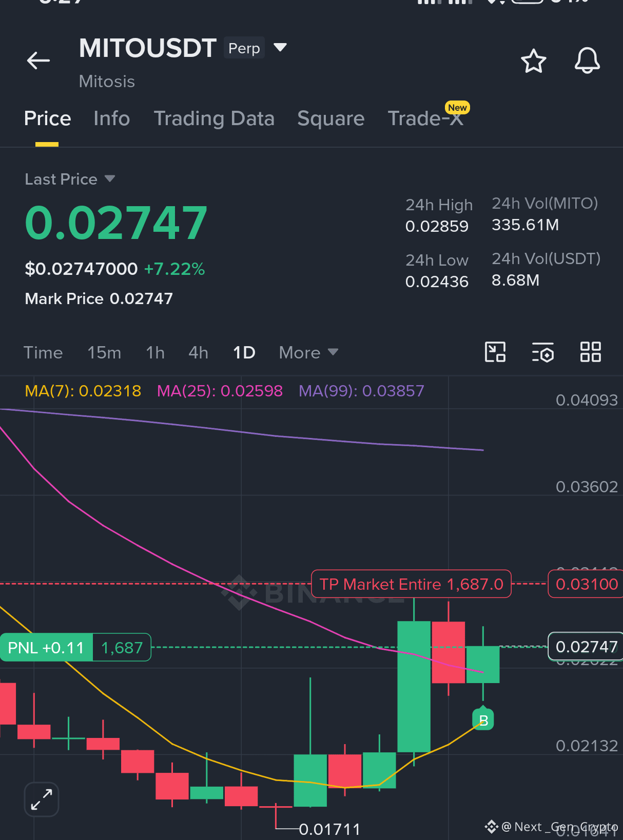Expand the More intervals dropdown
The width and height of the screenshot is (623, 840).
[308, 353]
